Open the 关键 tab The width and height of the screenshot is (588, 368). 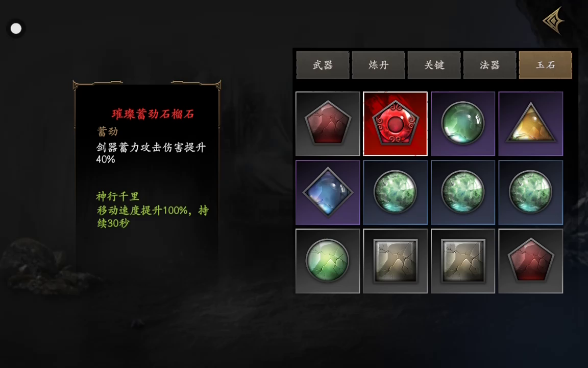[x=434, y=65]
